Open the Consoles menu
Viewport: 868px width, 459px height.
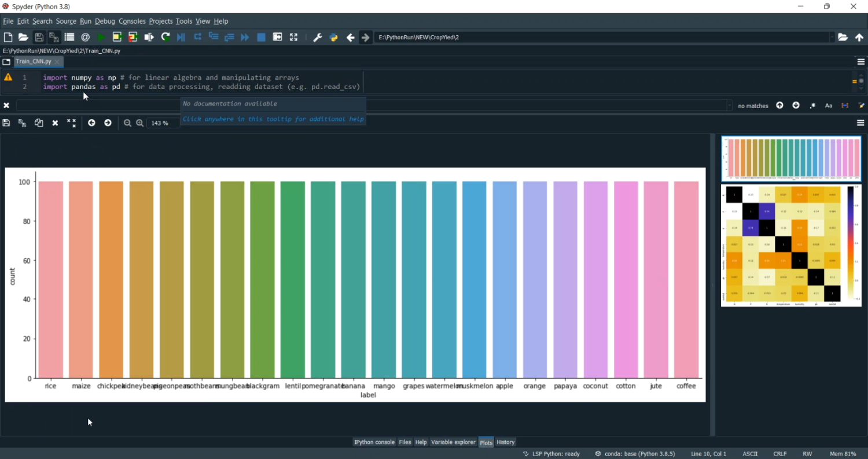click(x=132, y=21)
